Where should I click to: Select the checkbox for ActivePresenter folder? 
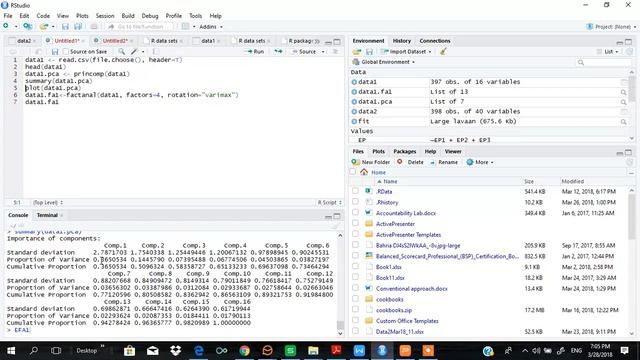[x=356, y=223]
